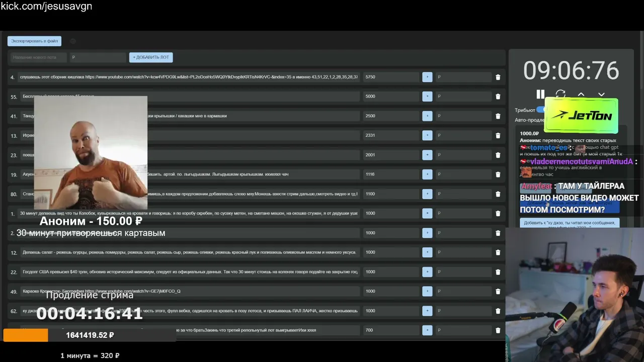Edit the 2500 amount of lot 41
Viewport: 644px width, 362px height.
[391, 116]
